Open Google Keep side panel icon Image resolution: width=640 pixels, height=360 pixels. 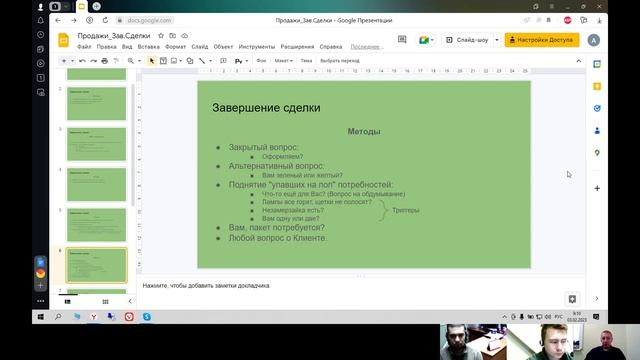[597, 86]
